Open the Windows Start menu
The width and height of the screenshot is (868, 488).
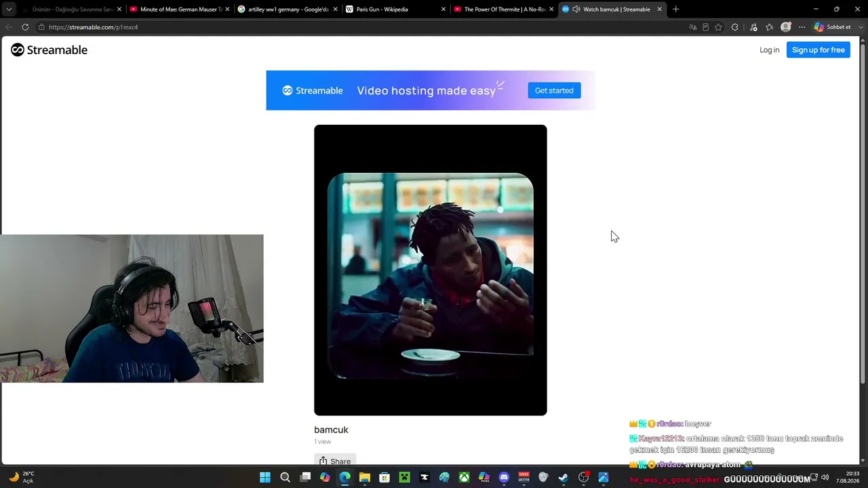(265, 478)
